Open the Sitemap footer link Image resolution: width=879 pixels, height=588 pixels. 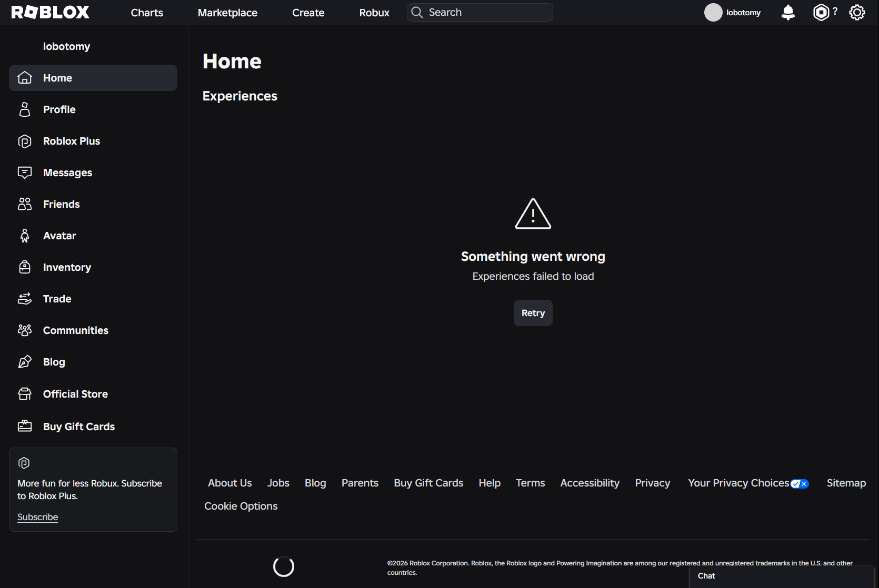pyautogui.click(x=846, y=483)
